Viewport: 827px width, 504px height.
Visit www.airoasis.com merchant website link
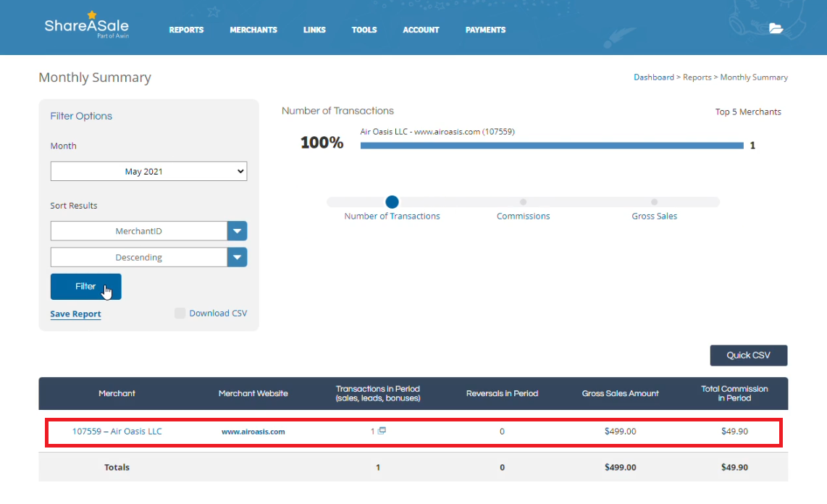(x=253, y=432)
